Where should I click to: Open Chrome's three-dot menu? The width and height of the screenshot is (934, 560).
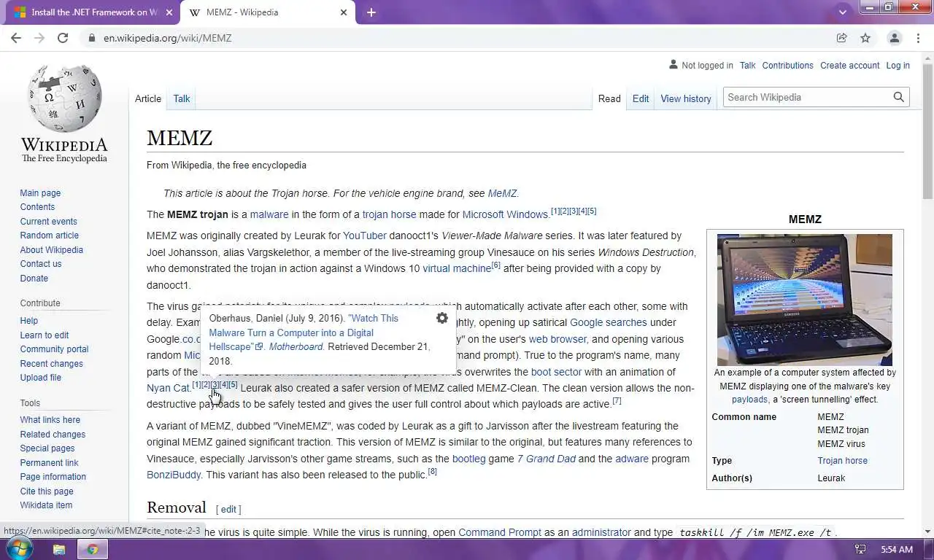(917, 38)
